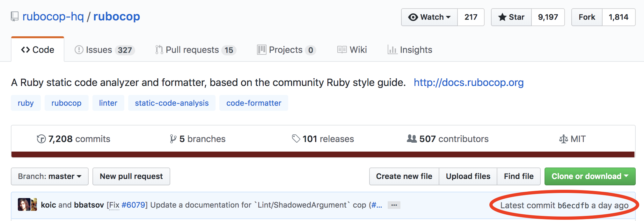Fork the repository
Viewport: 644px width, 221px height.
tap(587, 17)
